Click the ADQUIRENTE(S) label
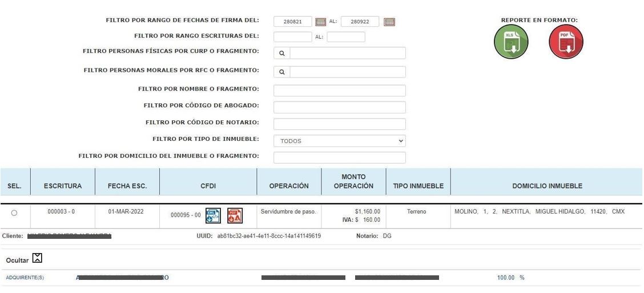This screenshot has width=644, height=293. 25,278
